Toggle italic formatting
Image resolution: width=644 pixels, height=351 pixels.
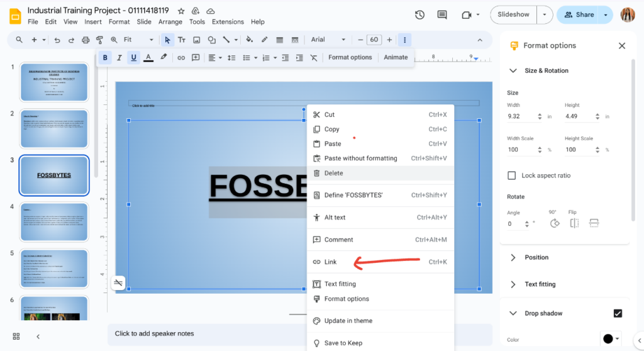click(119, 57)
